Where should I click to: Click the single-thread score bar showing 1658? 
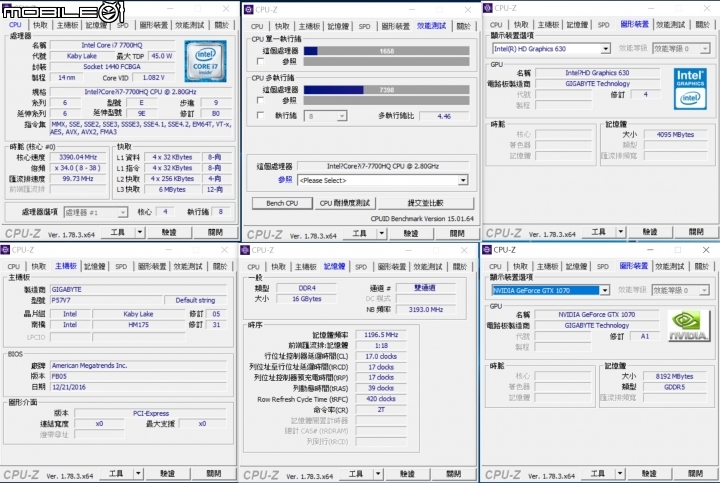387,51
